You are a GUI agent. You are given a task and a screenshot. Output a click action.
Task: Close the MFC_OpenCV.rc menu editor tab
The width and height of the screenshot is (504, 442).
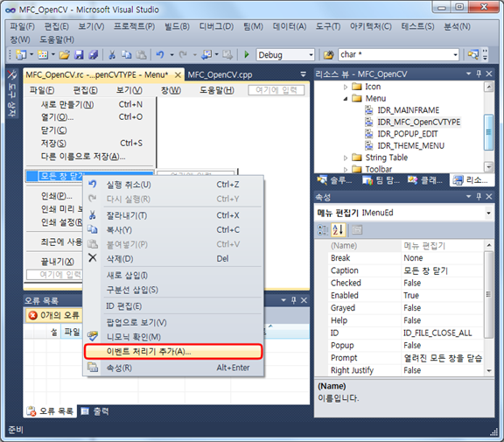[x=178, y=75]
